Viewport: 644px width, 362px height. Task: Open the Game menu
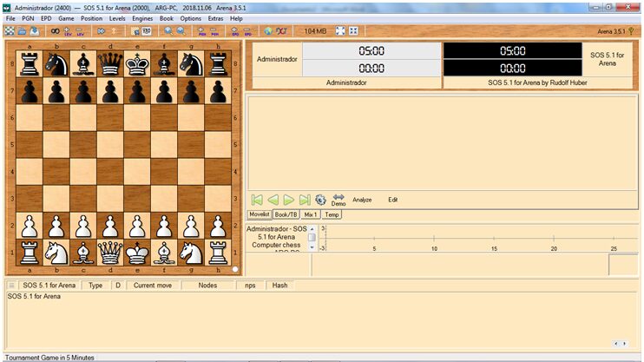pos(66,18)
